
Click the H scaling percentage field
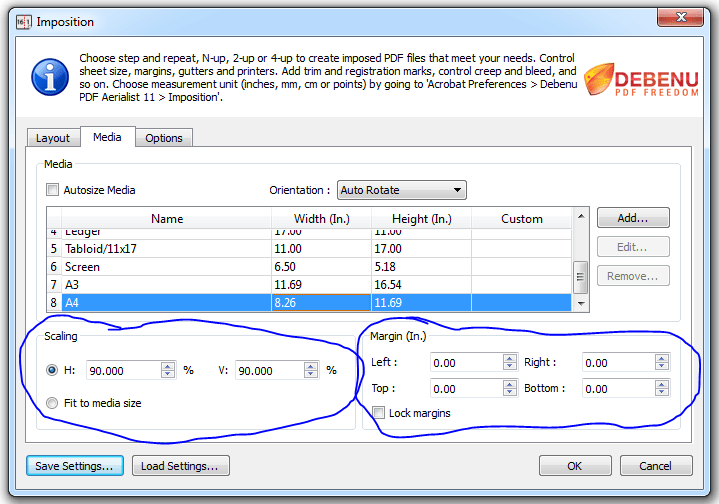coord(124,370)
